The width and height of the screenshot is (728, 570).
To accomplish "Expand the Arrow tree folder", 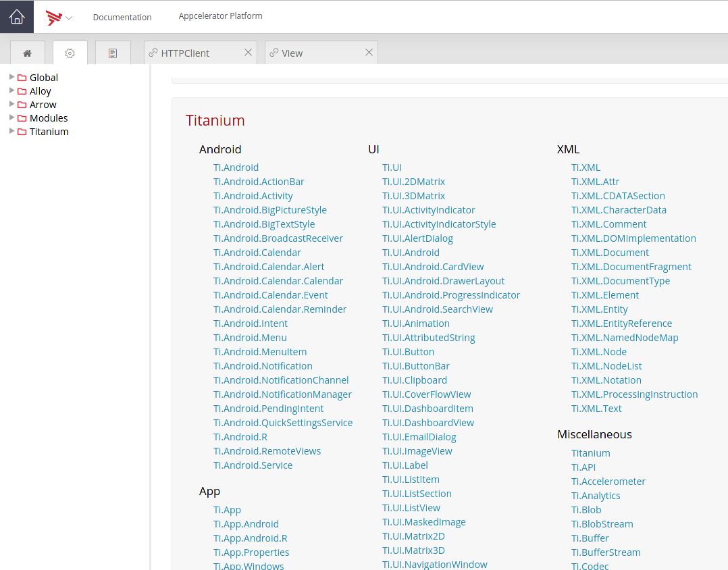I will [x=11, y=104].
